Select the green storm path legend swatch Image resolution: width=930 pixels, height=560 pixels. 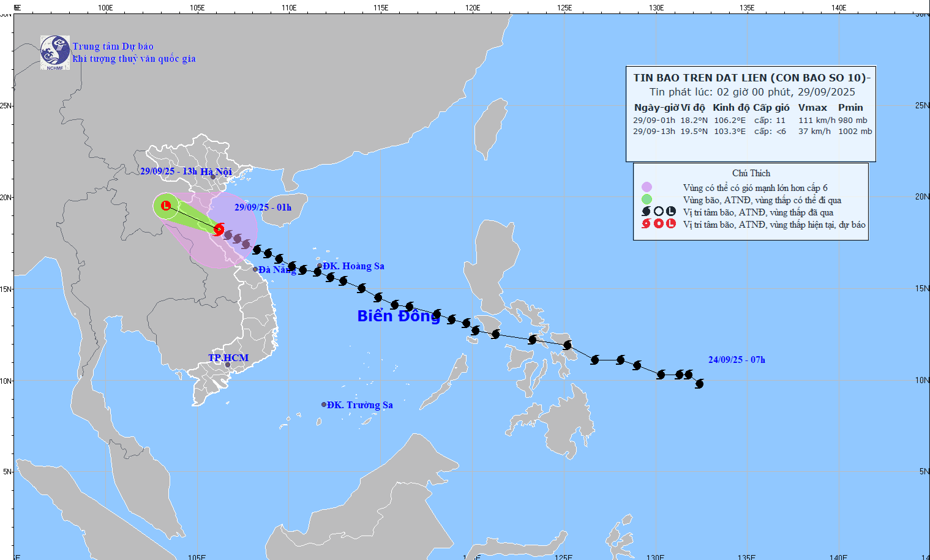[x=647, y=200]
